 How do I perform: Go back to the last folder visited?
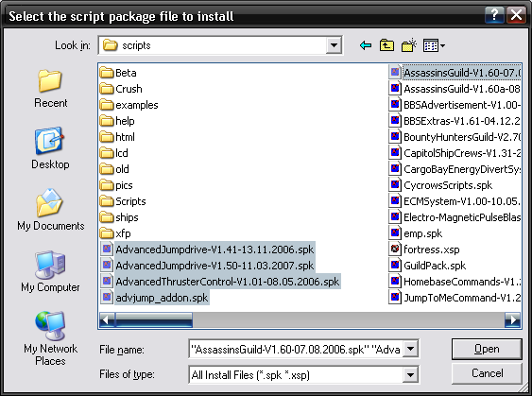tap(366, 45)
